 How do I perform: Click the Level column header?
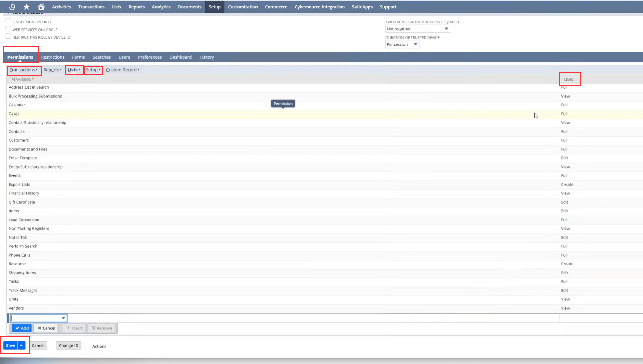tap(568, 80)
